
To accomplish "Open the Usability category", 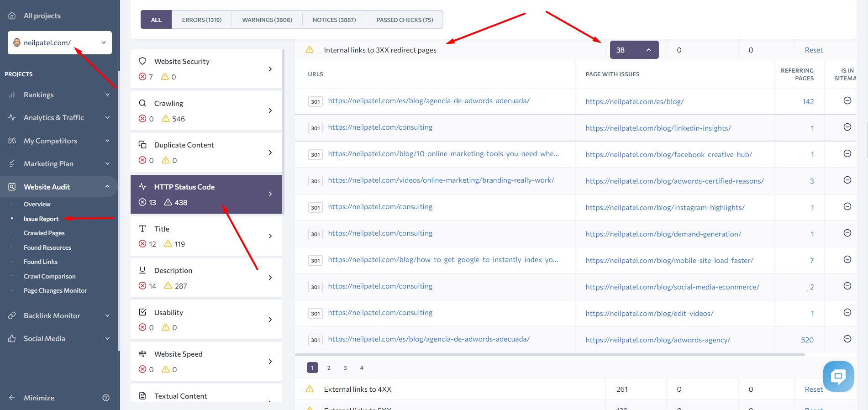I will tap(206, 320).
